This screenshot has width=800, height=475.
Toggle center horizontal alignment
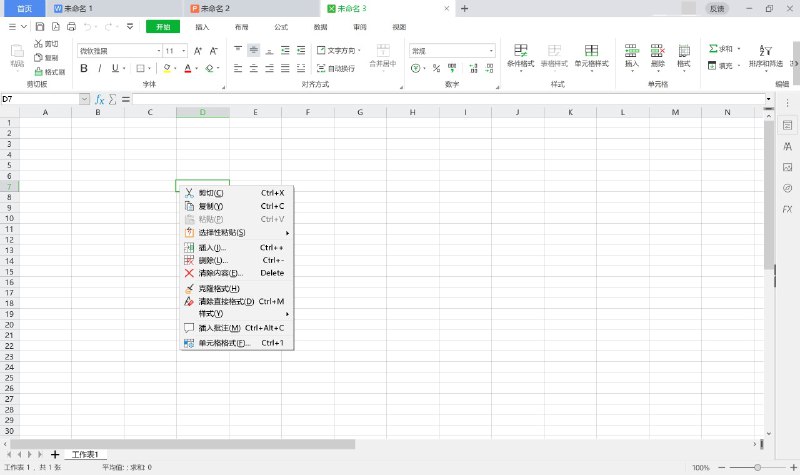click(254, 68)
